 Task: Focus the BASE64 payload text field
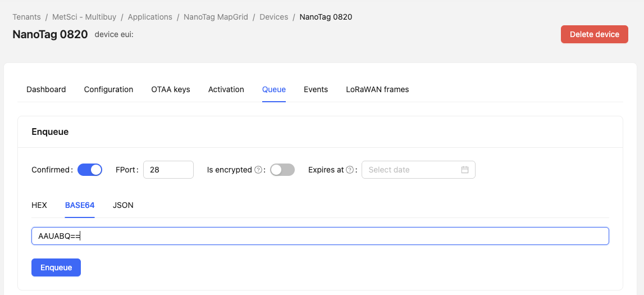coord(320,236)
